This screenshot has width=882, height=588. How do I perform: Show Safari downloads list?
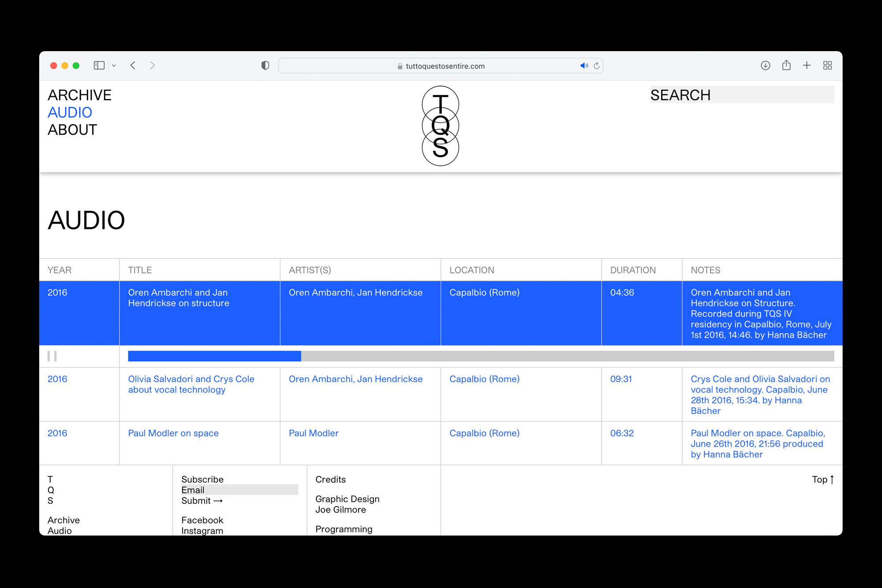point(765,65)
